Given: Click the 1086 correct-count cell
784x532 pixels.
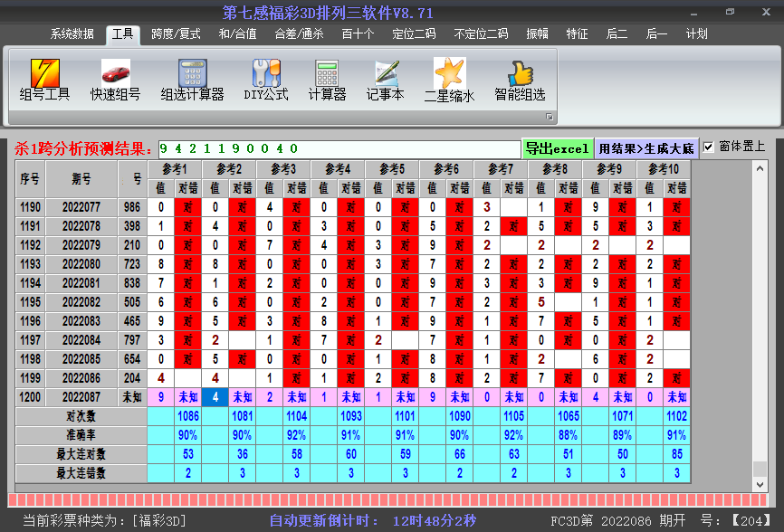Looking at the screenshot, I should coord(188,416).
